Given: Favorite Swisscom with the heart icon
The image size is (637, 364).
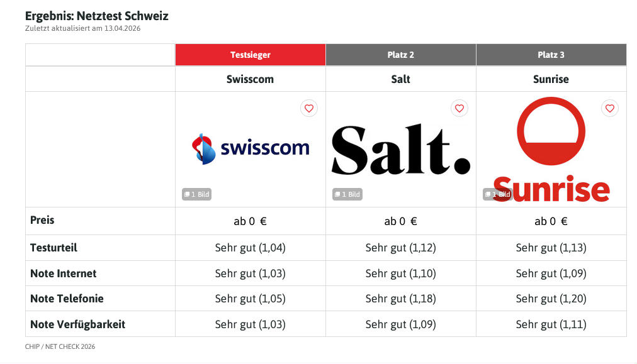Looking at the screenshot, I should pos(308,109).
